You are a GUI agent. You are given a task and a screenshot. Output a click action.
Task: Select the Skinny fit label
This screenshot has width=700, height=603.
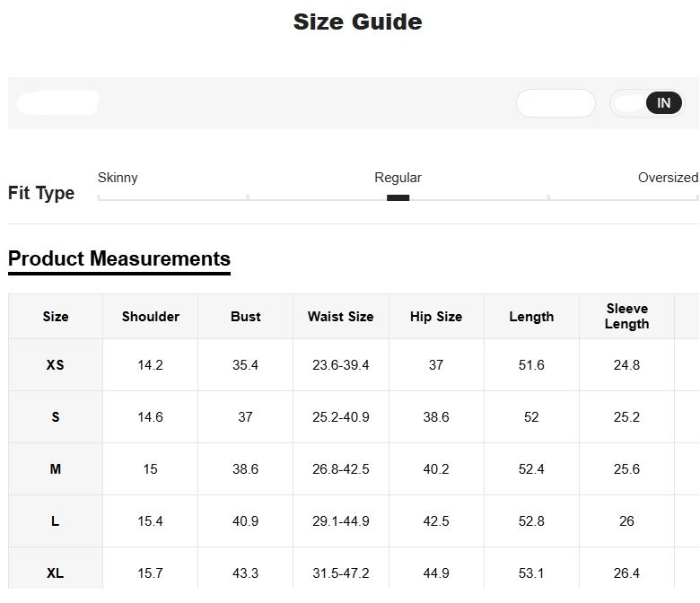(118, 178)
